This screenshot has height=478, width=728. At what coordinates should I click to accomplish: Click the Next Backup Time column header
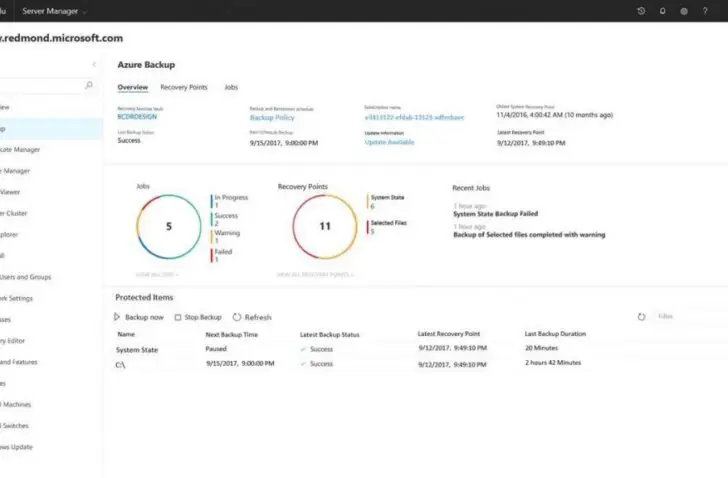click(232, 334)
